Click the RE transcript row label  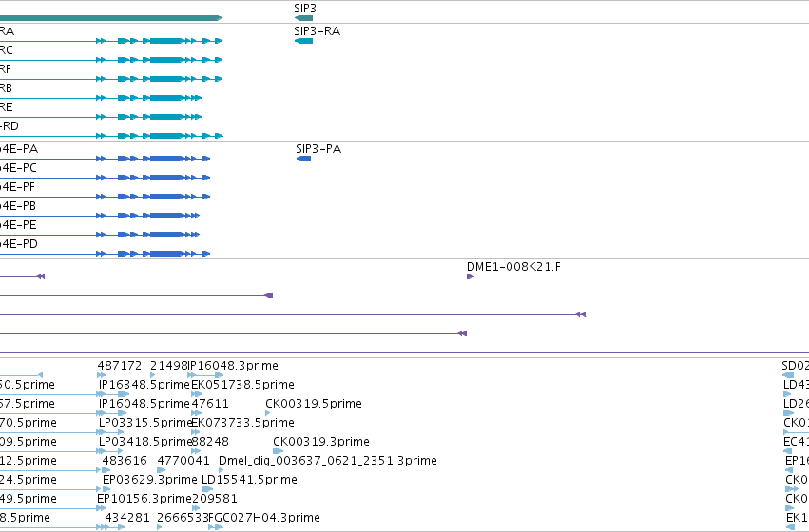(x=7, y=107)
